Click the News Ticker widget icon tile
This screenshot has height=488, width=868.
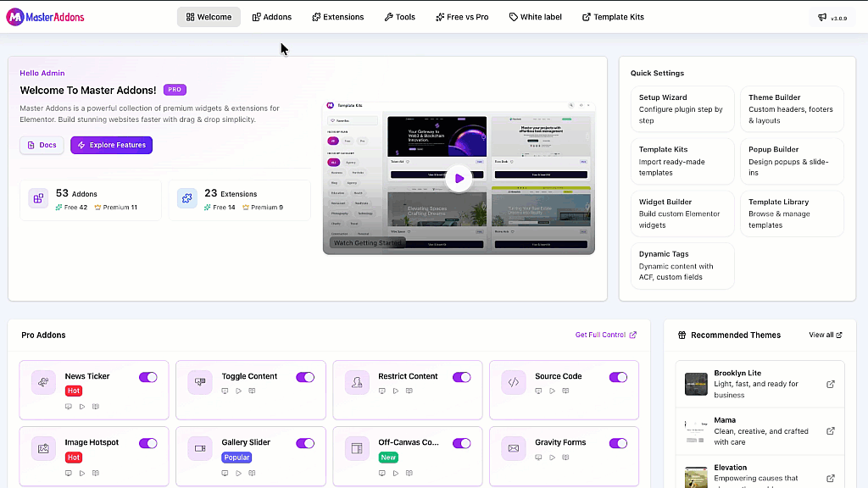43,382
